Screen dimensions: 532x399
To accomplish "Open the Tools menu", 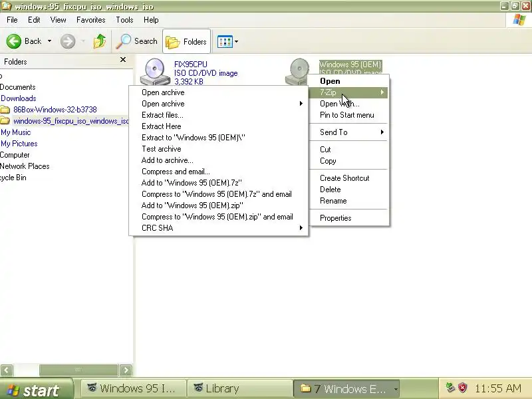I will coord(124,20).
